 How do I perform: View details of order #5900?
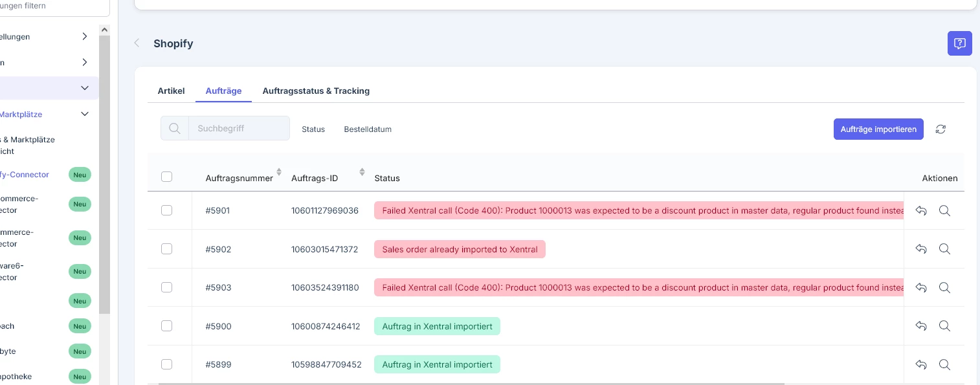pos(944,326)
